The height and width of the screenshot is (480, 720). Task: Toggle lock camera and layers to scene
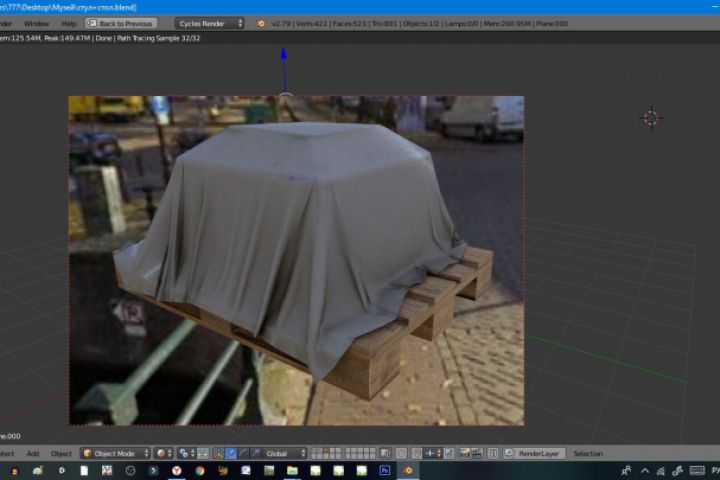(386, 453)
